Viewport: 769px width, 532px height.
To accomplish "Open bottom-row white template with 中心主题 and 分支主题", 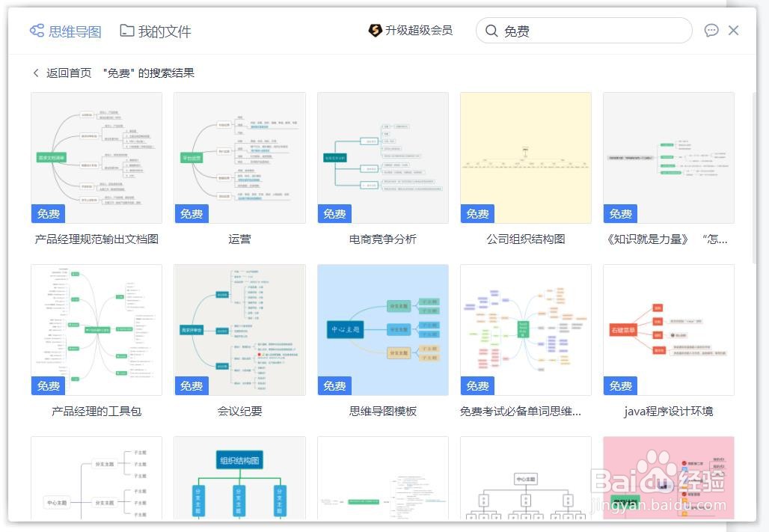I will (96, 478).
